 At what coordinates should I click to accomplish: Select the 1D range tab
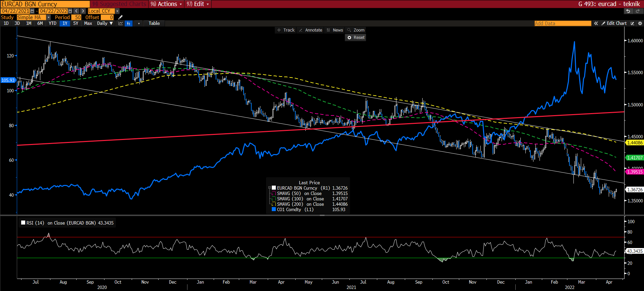click(6, 23)
